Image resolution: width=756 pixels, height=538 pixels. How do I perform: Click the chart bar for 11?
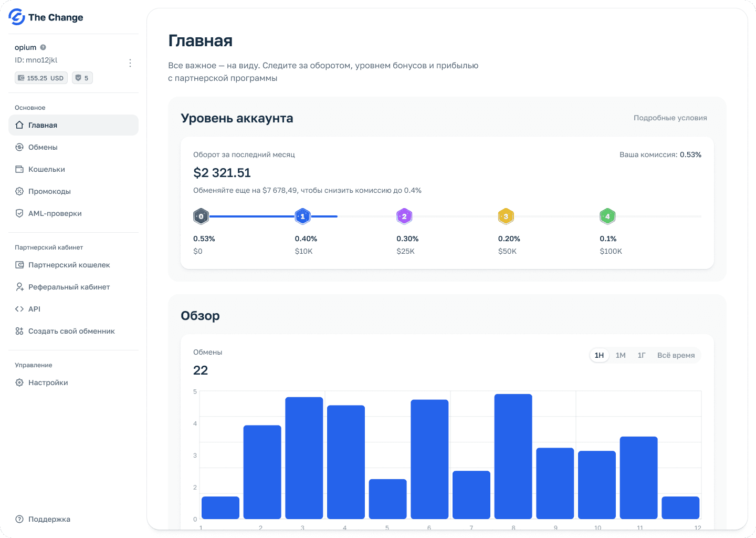(x=639, y=478)
